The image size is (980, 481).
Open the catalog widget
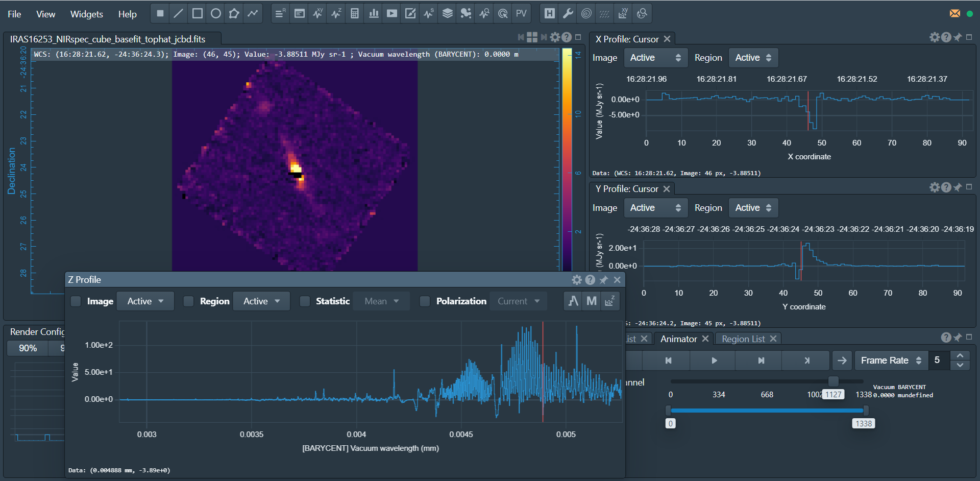[x=466, y=14]
